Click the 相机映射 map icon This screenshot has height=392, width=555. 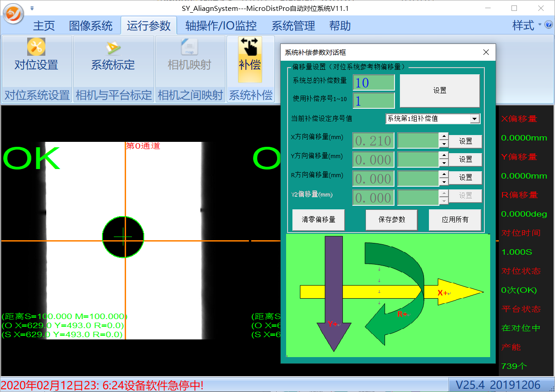[189, 47]
